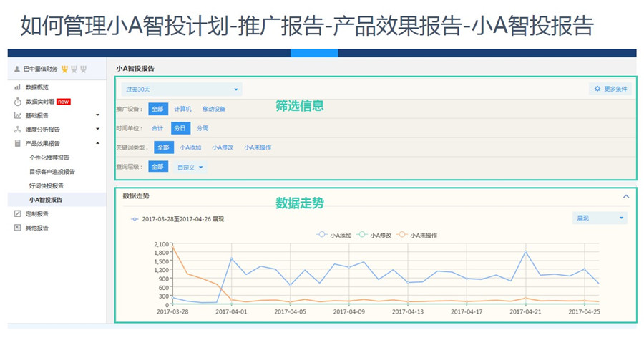Screen dimensions: 644x358
Task: Click the 维度分析报告 hierarchy icon
Action: (x=17, y=130)
